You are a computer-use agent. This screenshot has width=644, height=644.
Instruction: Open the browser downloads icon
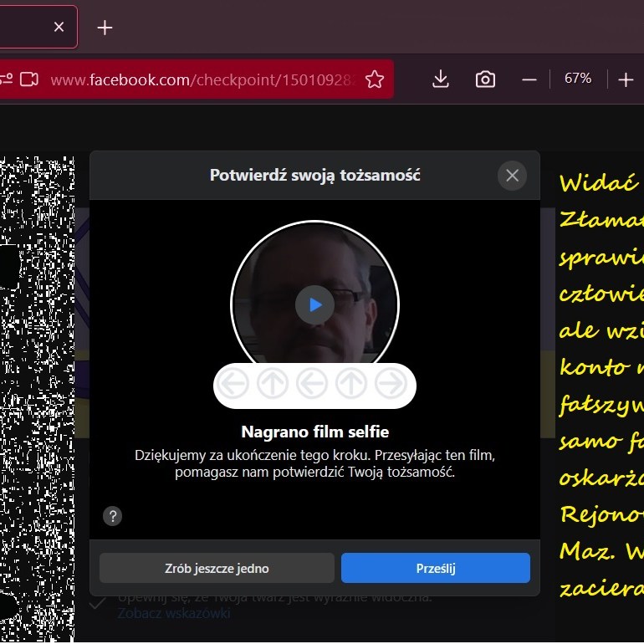tap(441, 79)
